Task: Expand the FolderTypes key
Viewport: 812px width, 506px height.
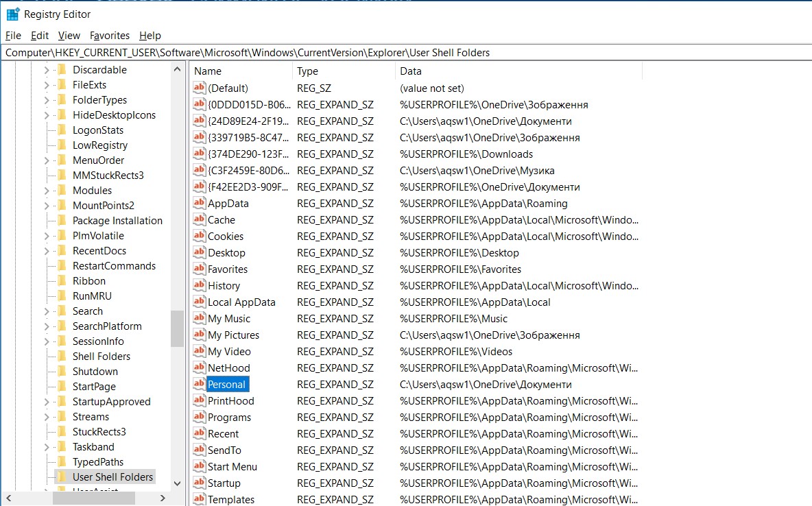Action: [46, 99]
